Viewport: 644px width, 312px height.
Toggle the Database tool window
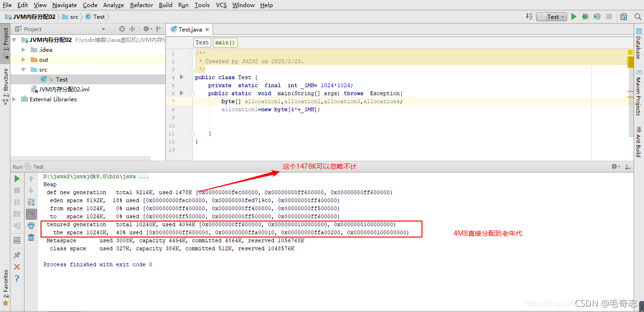pyautogui.click(x=638, y=43)
